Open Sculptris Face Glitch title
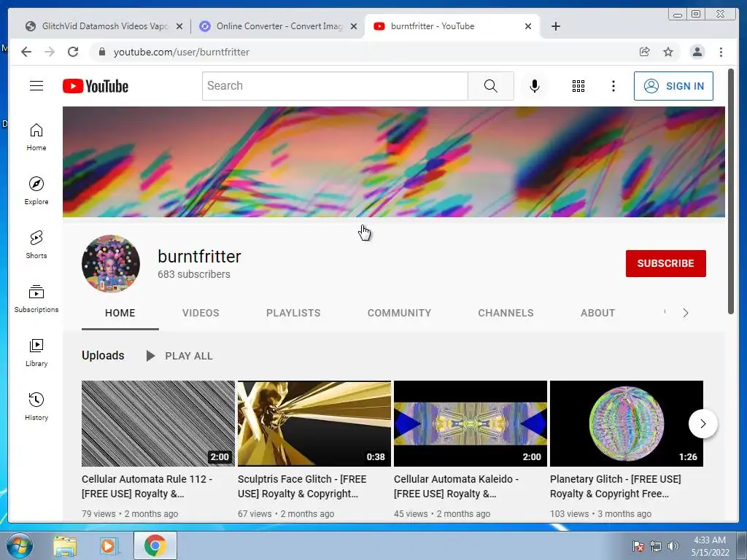The image size is (747, 560). pos(303,486)
